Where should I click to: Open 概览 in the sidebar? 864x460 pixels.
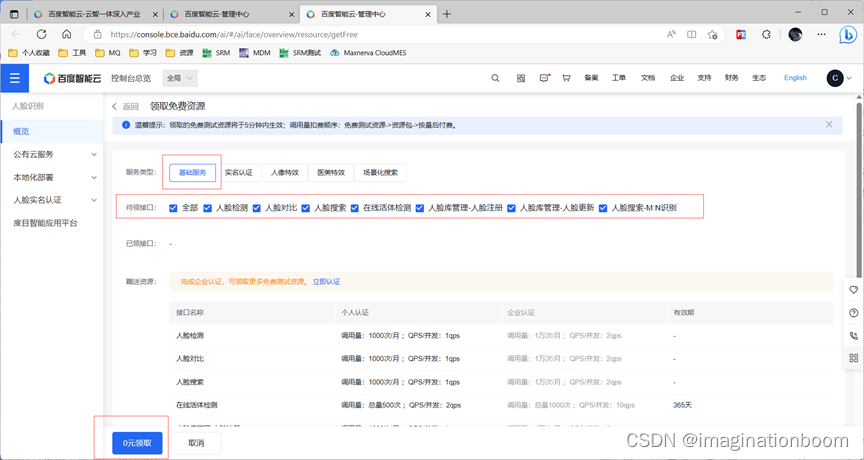(52, 131)
